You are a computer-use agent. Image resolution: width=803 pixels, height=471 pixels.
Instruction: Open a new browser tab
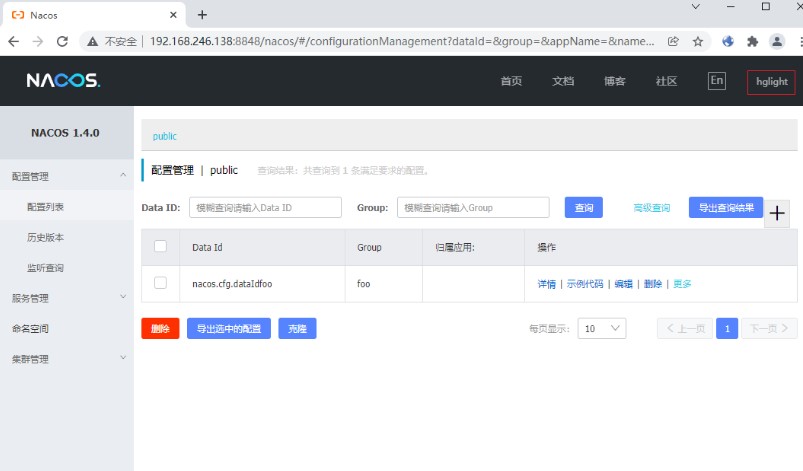pyautogui.click(x=202, y=15)
